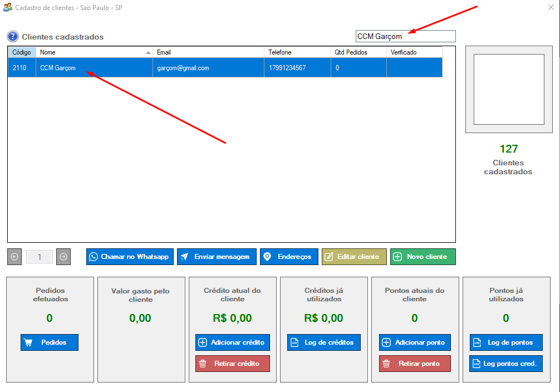Open customer addresses with Endereços button
Image resolution: width=560 pixels, height=392 pixels.
(289, 257)
